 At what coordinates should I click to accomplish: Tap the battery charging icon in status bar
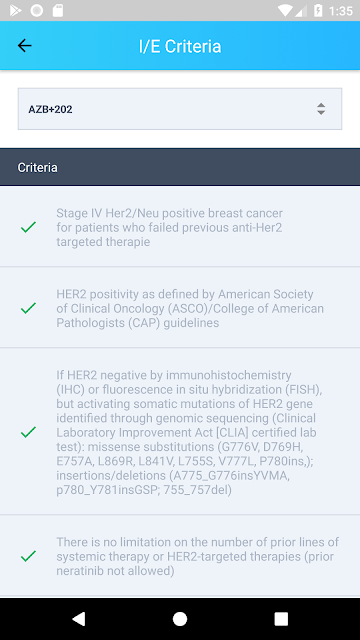(318, 11)
